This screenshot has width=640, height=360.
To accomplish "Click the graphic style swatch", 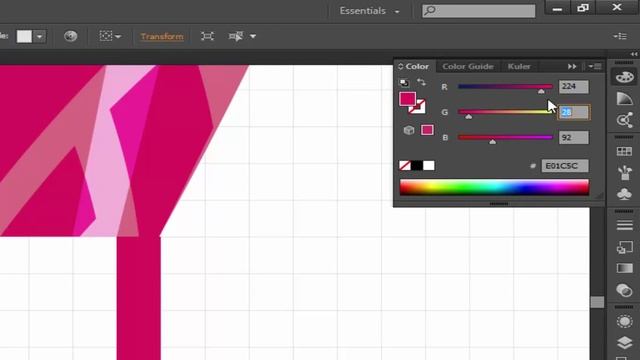I will [24, 36].
